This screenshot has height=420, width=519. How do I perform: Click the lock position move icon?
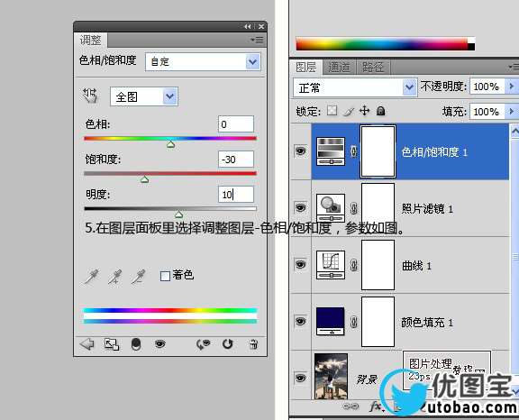click(x=364, y=111)
